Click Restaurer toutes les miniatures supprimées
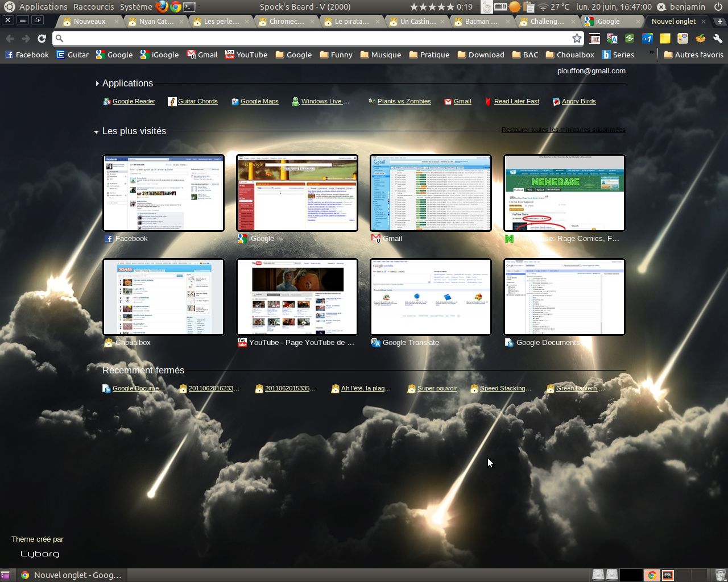728x582 pixels. 563,130
